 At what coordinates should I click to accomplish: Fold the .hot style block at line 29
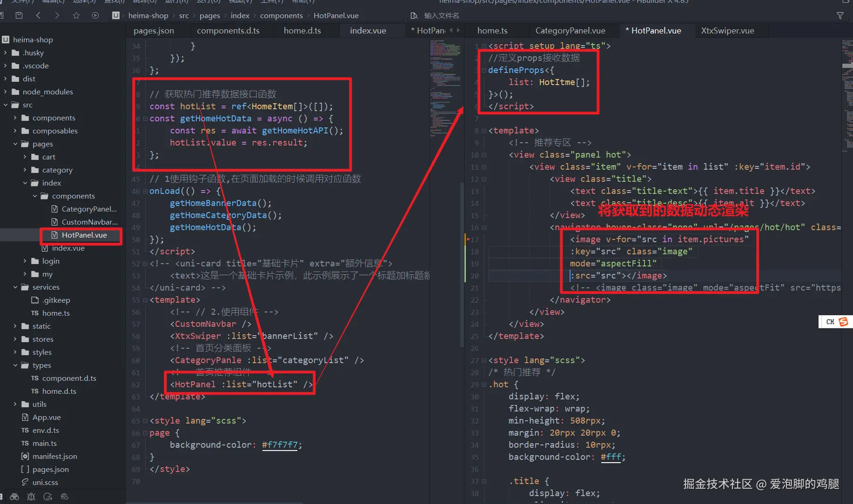pos(484,385)
